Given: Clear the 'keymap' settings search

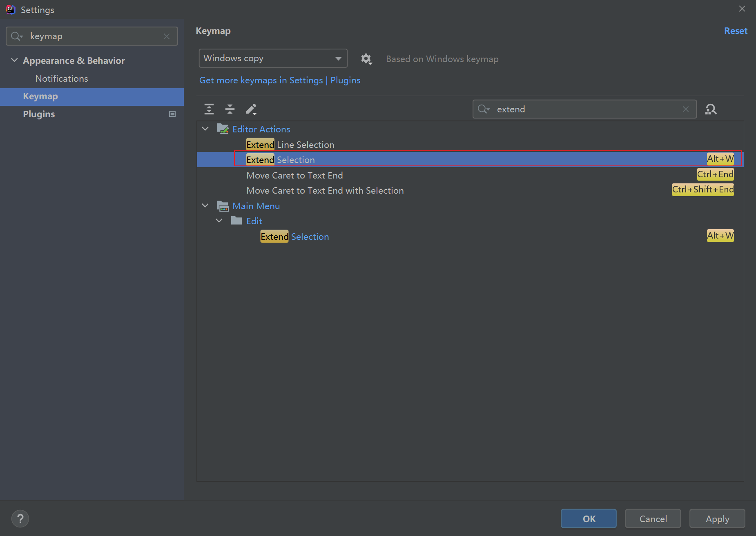Looking at the screenshot, I should [167, 36].
